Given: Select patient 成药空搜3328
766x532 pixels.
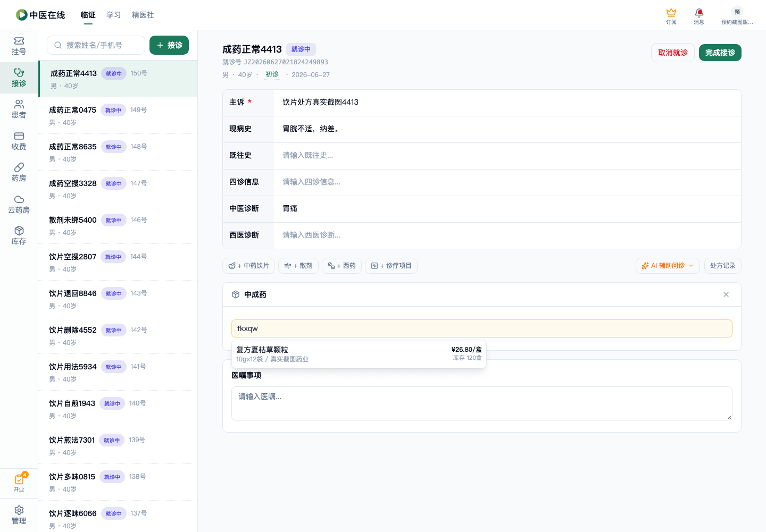Looking at the screenshot, I should coord(118,189).
